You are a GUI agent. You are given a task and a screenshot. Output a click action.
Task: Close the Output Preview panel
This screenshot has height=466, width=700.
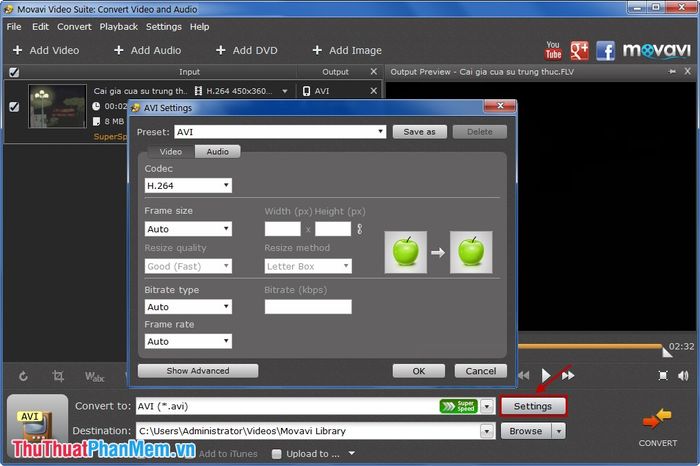click(688, 71)
